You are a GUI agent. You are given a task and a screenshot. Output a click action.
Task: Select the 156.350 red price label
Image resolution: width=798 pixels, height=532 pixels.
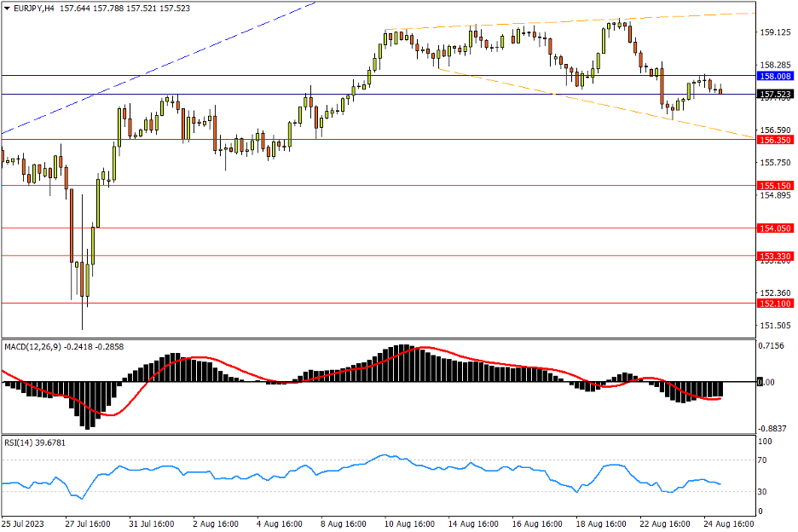775,140
